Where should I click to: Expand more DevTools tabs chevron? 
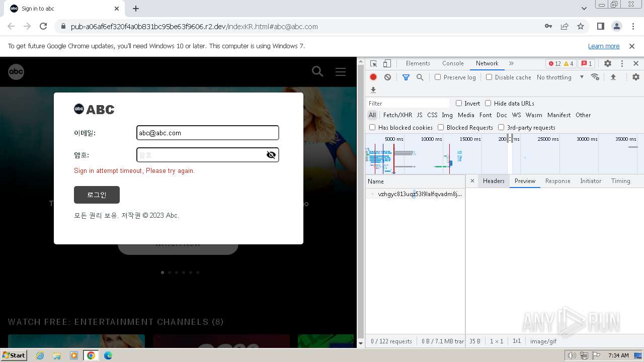[x=511, y=63]
